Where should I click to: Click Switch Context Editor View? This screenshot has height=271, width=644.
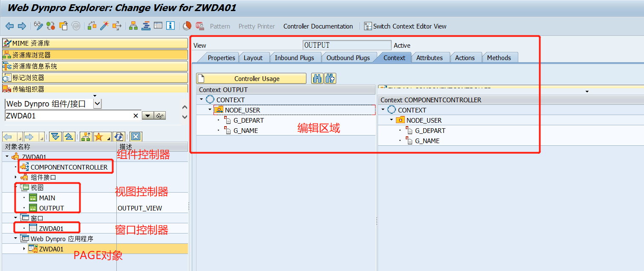405,26
